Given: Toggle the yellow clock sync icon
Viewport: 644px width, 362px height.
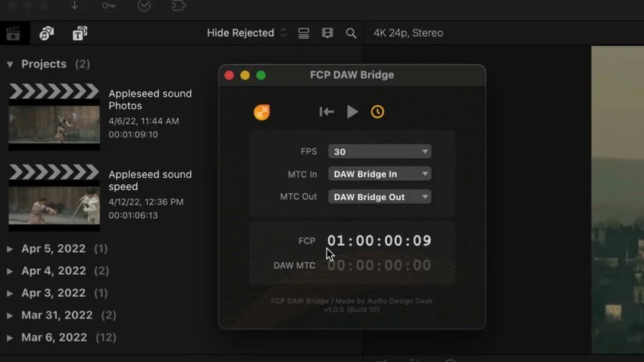Looking at the screenshot, I should [x=377, y=111].
